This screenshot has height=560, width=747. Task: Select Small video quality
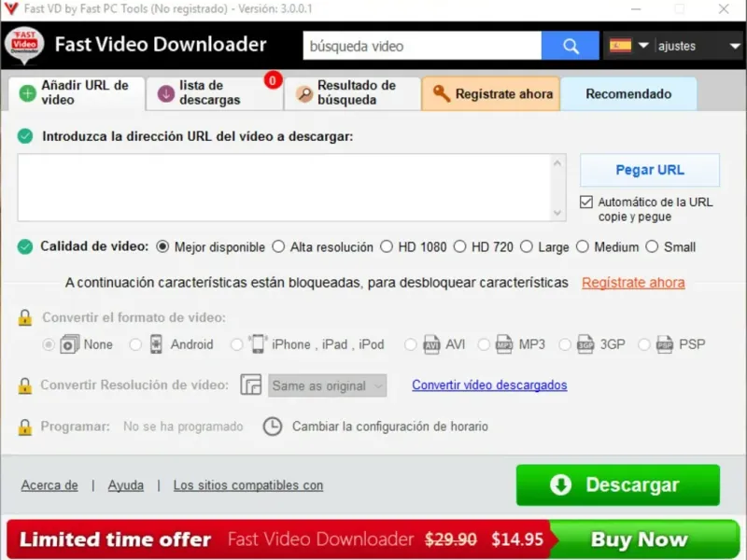652,246
